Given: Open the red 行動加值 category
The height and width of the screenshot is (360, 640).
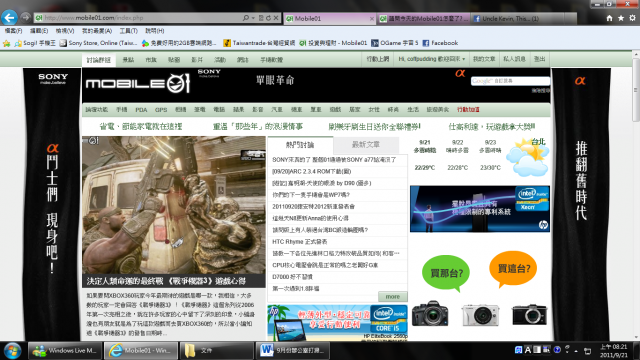Looking at the screenshot, I should coord(468,109).
